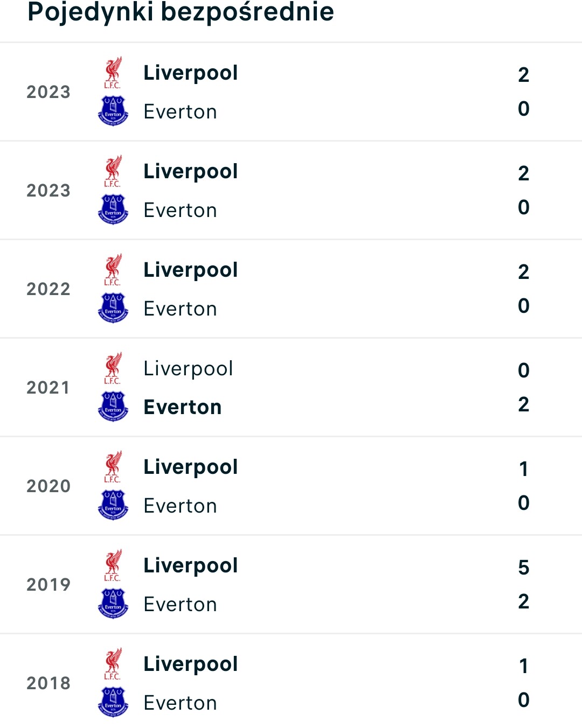Tap Liverpool crest in 2018 match

(113, 664)
